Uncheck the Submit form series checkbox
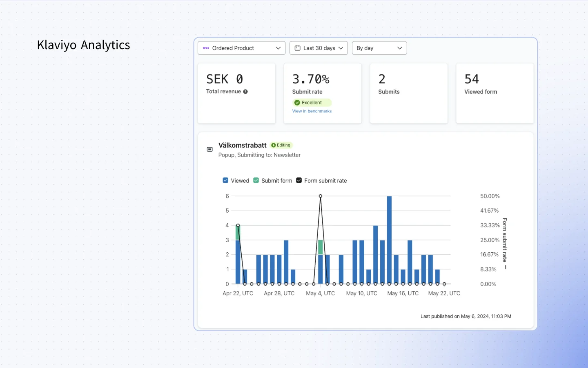Viewport: 588px width, 368px height. pyautogui.click(x=256, y=180)
